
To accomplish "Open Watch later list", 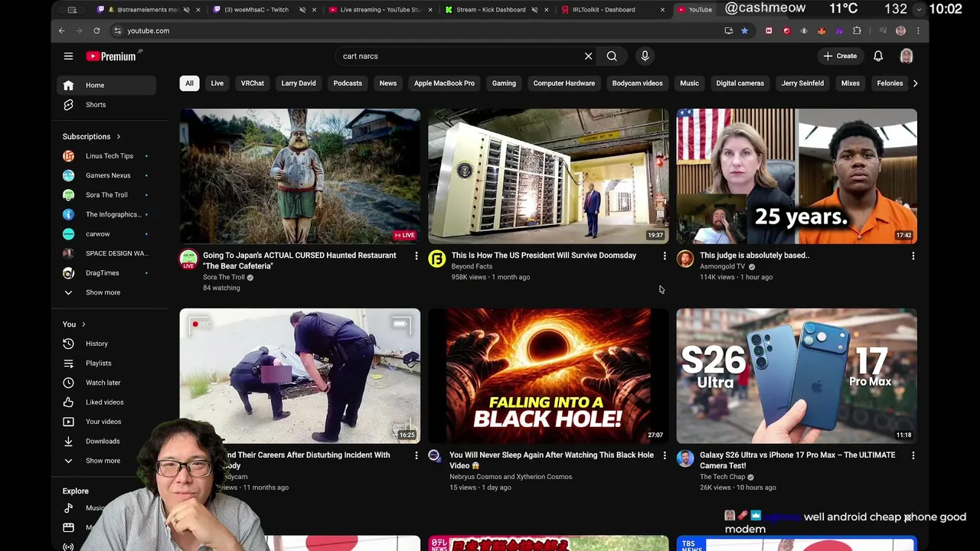I will (x=106, y=383).
